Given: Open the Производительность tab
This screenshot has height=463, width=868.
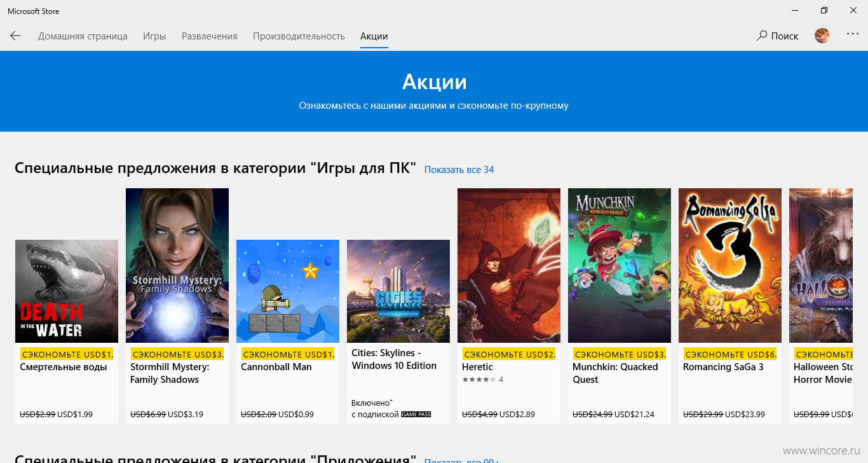Looking at the screenshot, I should (x=299, y=36).
